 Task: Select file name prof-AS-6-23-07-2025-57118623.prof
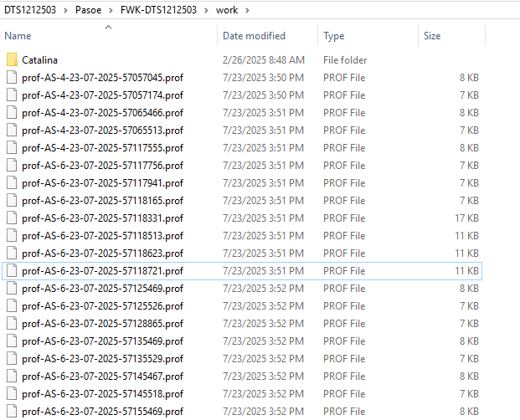(x=102, y=253)
